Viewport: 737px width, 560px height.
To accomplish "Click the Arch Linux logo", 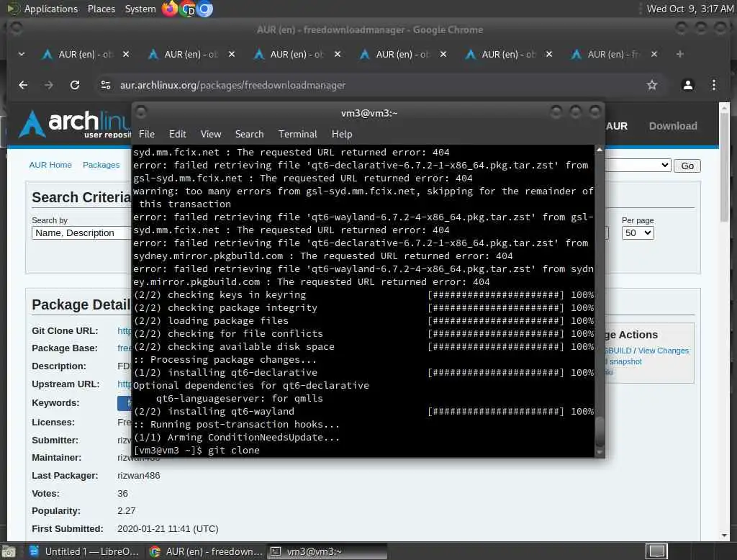I will 75,124.
